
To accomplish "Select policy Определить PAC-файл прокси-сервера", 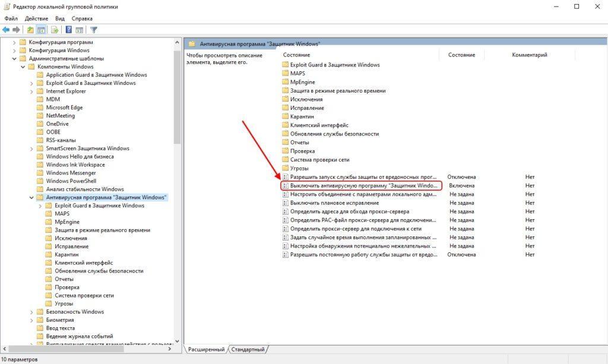I will [363, 220].
